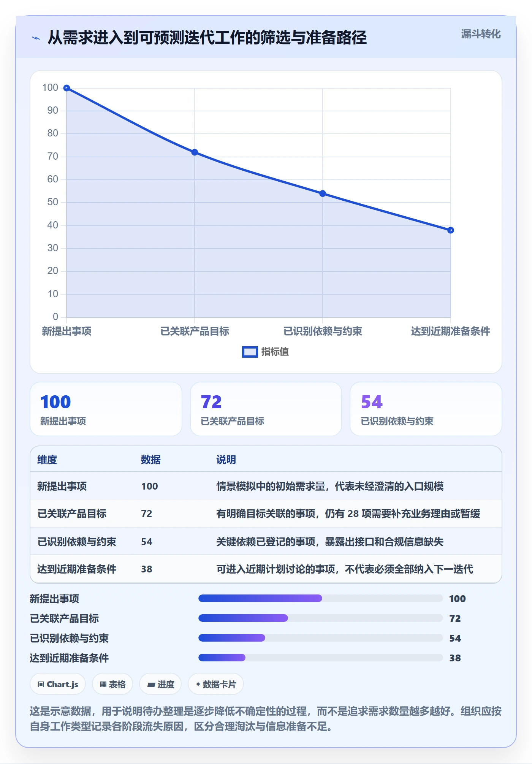The height and width of the screenshot is (764, 532).
Task: Click the 表格 chip
Action: pyautogui.click(x=112, y=684)
